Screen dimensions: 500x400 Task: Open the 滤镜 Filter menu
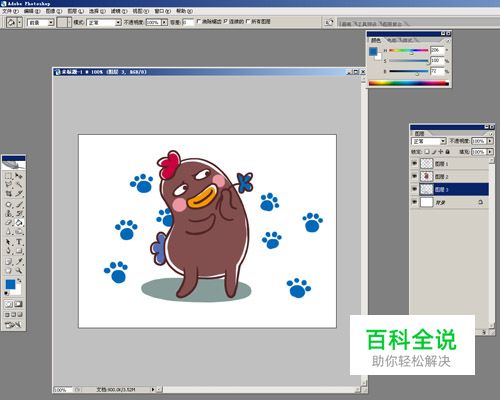(x=119, y=11)
